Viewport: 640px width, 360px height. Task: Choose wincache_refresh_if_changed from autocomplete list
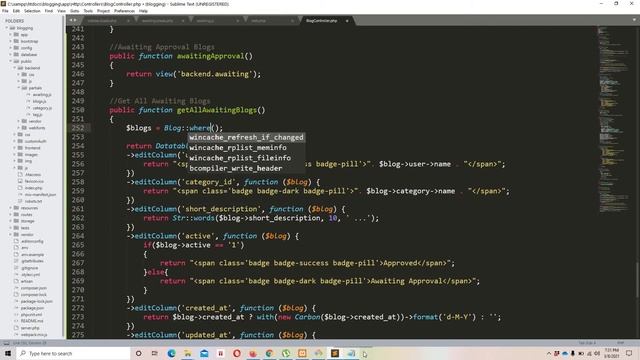pos(246,137)
